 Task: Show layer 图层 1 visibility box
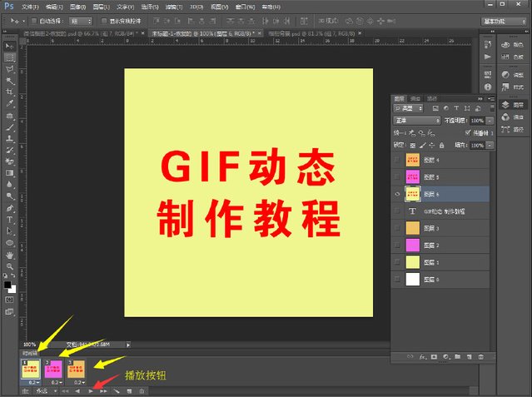pyautogui.click(x=397, y=262)
